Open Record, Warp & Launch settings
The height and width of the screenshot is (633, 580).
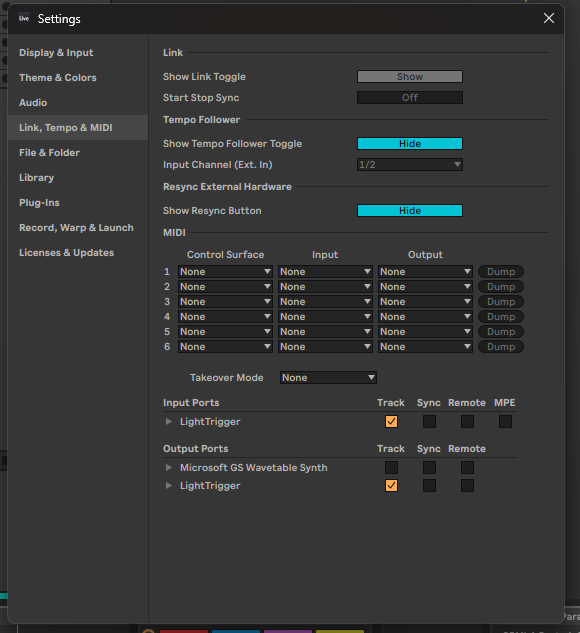click(x=76, y=228)
